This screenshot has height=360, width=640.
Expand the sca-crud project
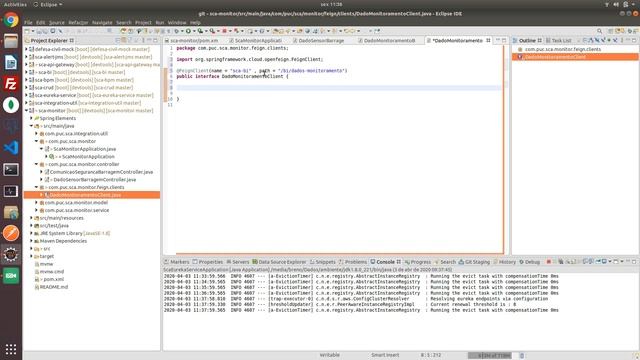(x=27, y=87)
